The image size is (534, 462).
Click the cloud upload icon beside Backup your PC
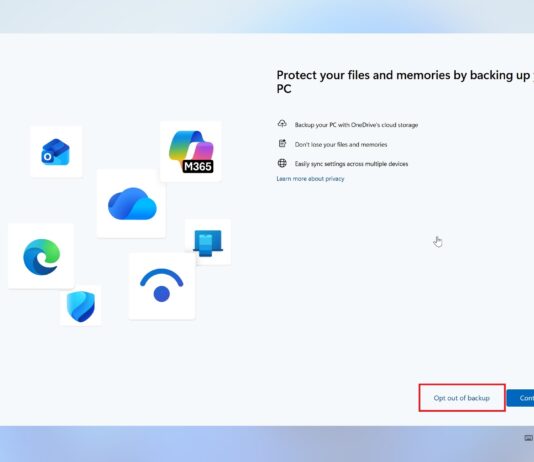coord(282,124)
